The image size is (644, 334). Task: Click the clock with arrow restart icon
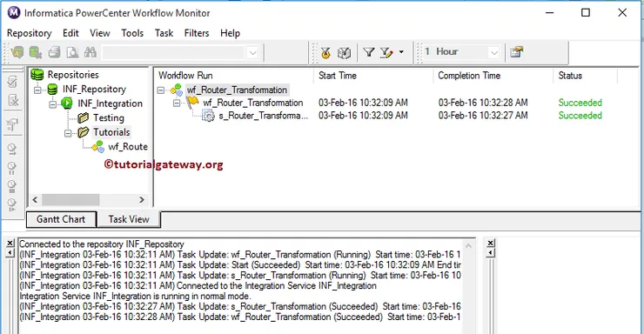tap(12, 150)
